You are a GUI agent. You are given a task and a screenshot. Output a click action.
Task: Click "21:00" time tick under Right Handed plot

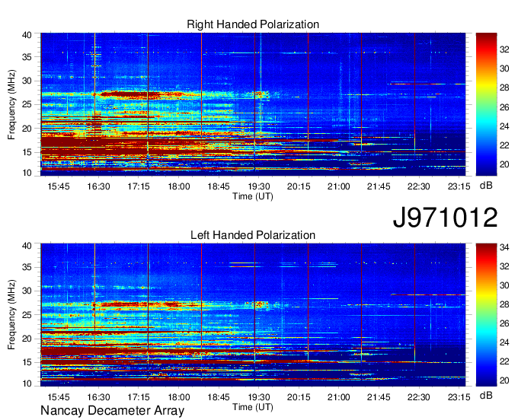pos(339,186)
